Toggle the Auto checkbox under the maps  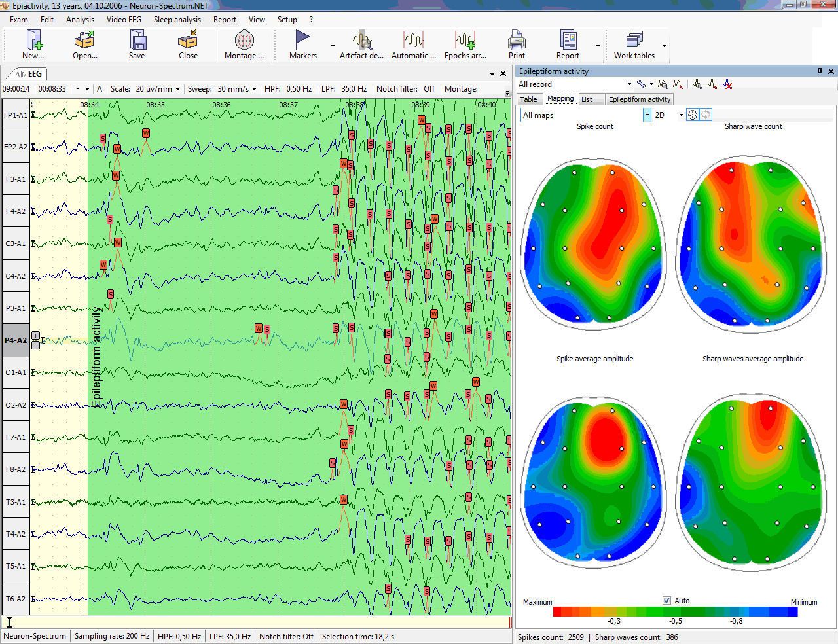[666, 601]
